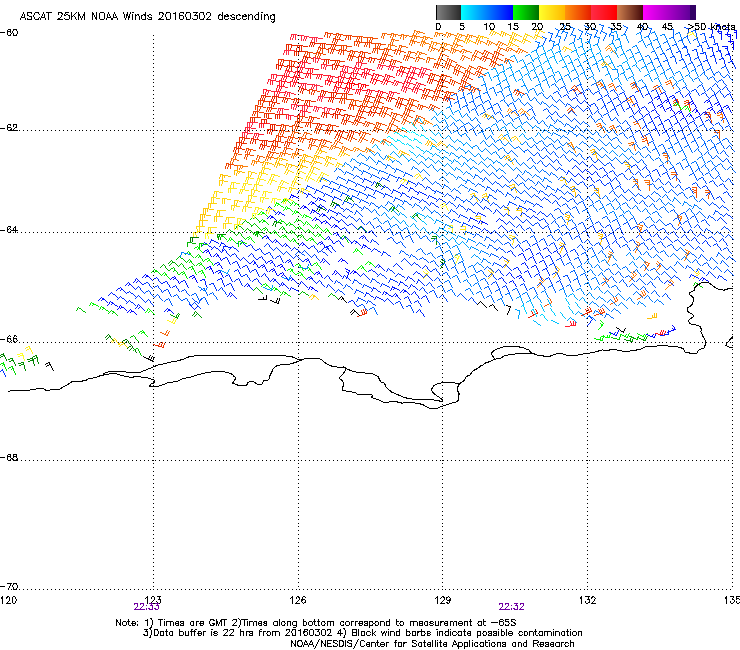Click the longitude label '129'
The width and height of the screenshot is (740, 650).
442,600
